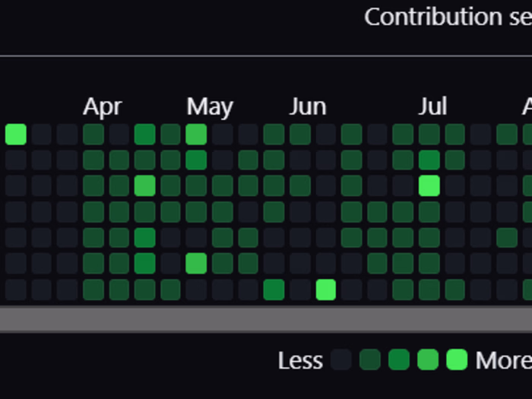Viewport: 532px width, 399px height.
Task: Select the May month label
Action: (x=209, y=107)
